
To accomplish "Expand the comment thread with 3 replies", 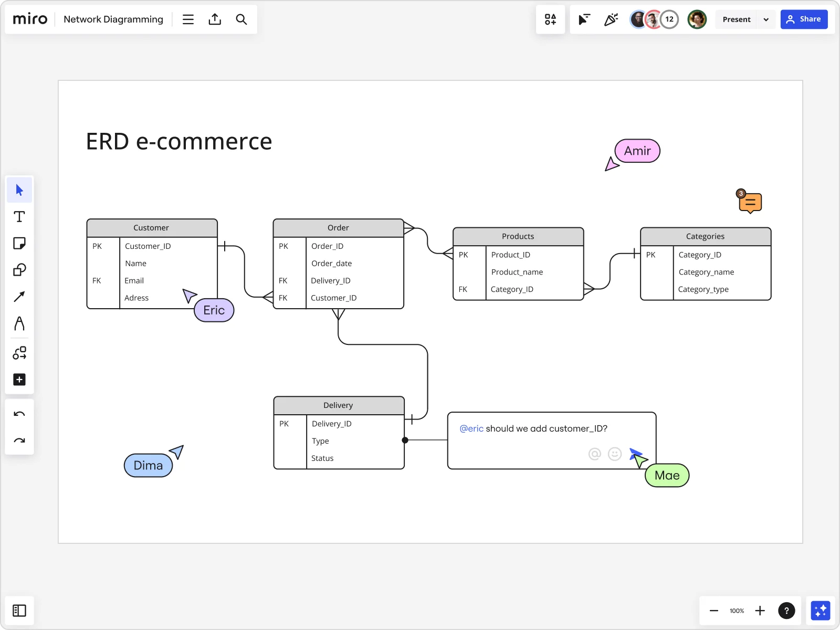I will point(750,202).
